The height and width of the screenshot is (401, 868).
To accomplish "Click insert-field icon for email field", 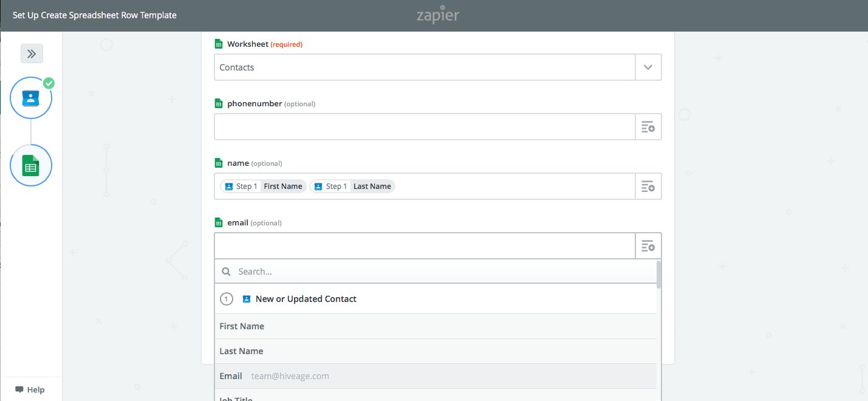I will click(x=648, y=246).
